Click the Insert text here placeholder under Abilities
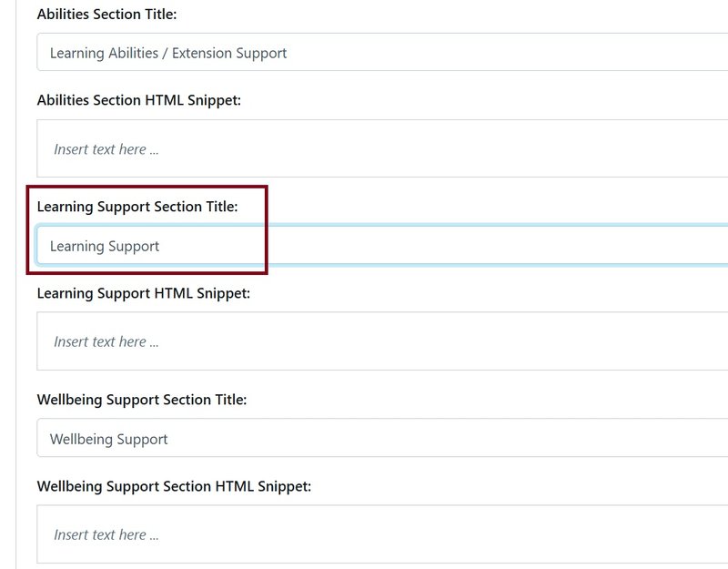728x569 pixels. [103, 147]
